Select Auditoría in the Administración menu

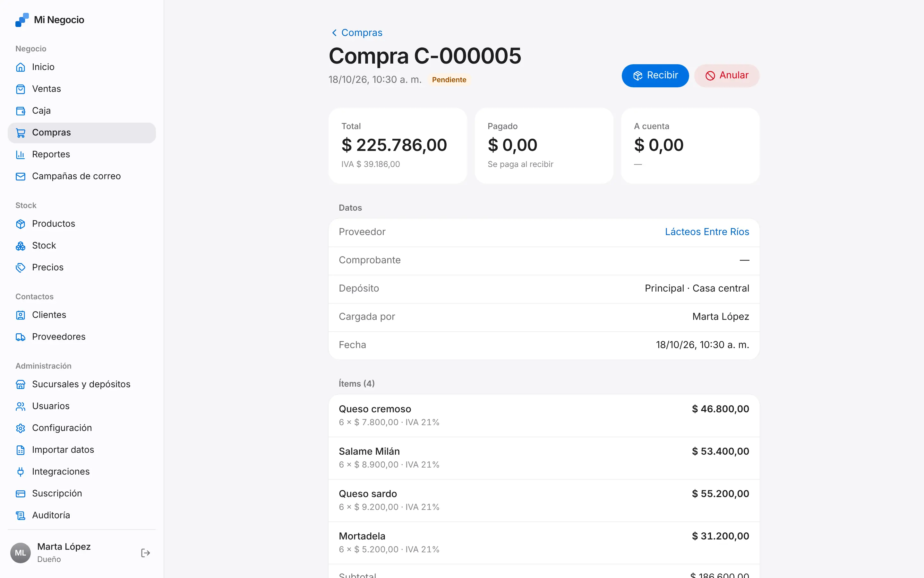[82, 515]
